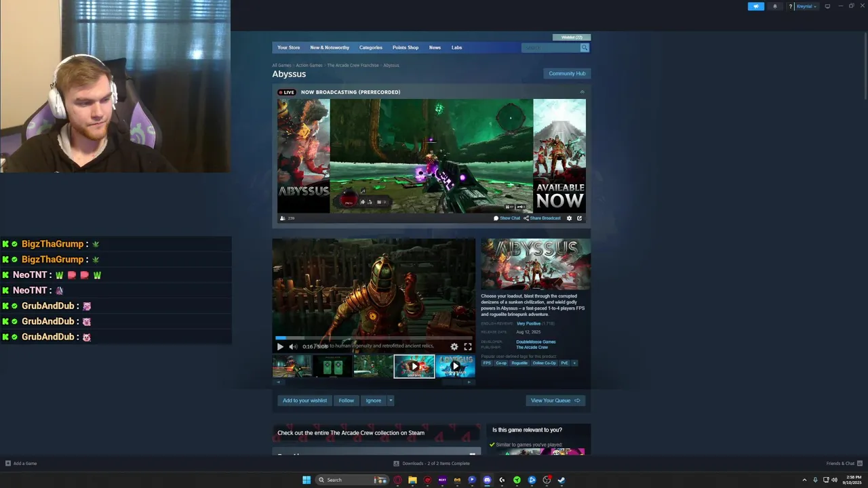Open the Kreynial account dropdown
Screen dimensions: 868x488
(806, 6)
